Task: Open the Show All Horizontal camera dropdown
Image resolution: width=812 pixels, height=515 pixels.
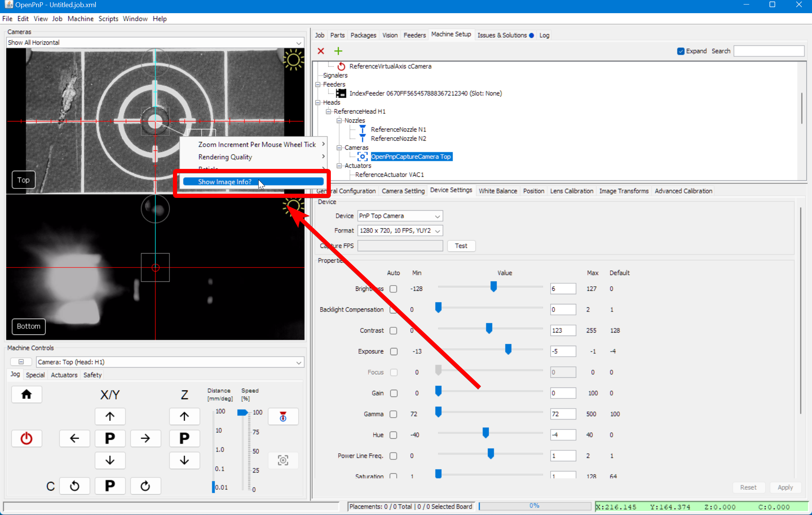Action: coord(298,42)
